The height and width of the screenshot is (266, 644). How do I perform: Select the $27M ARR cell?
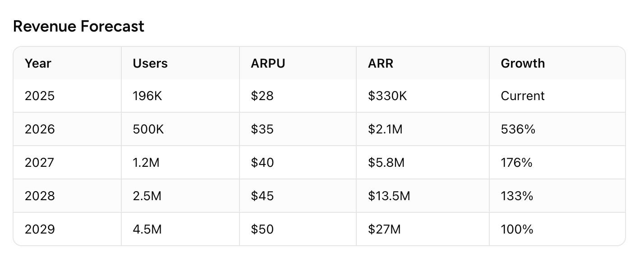pyautogui.click(x=384, y=229)
